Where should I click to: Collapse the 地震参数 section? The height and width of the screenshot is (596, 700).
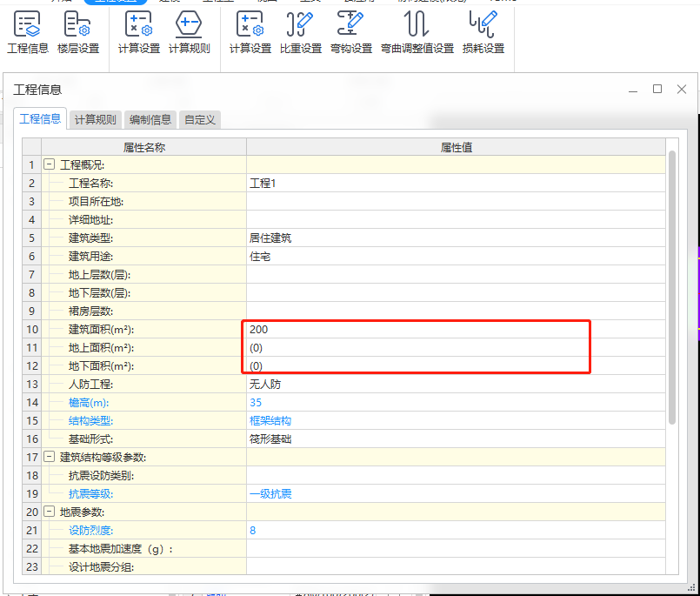click(50, 512)
